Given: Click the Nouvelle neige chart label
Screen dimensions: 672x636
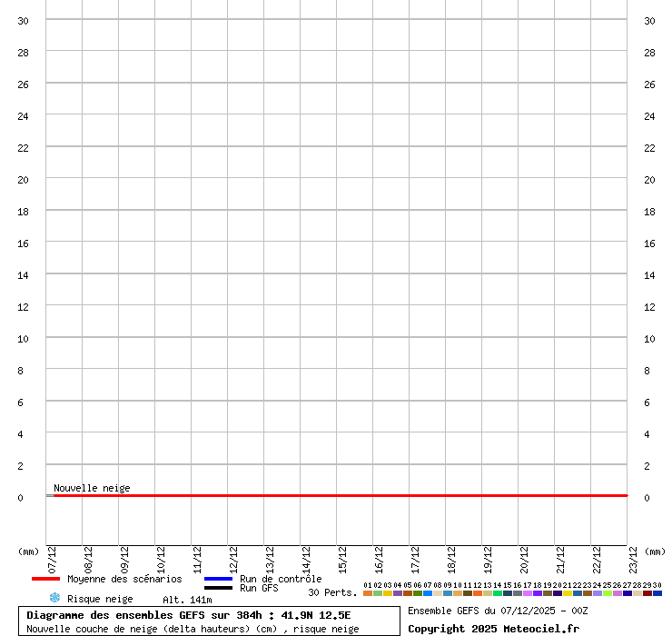Looking at the screenshot, I should tap(92, 488).
